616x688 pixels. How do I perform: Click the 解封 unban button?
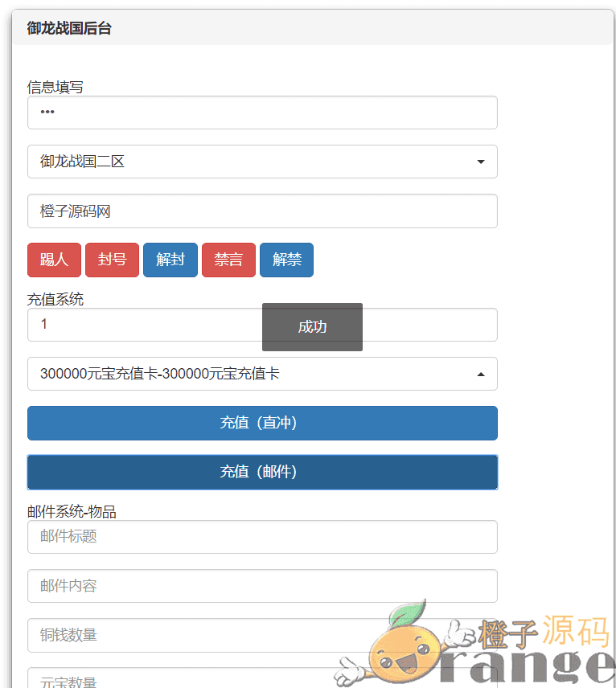click(170, 260)
